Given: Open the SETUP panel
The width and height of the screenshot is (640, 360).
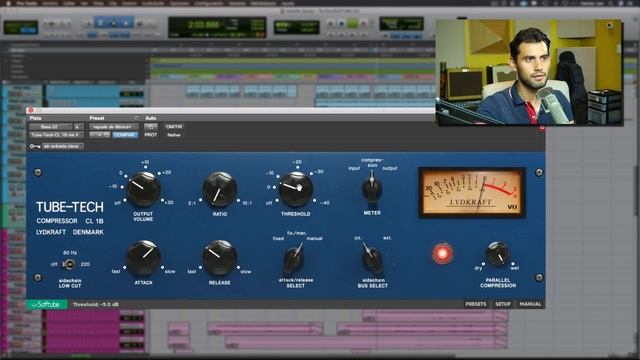Looking at the screenshot, I should coord(503,304).
